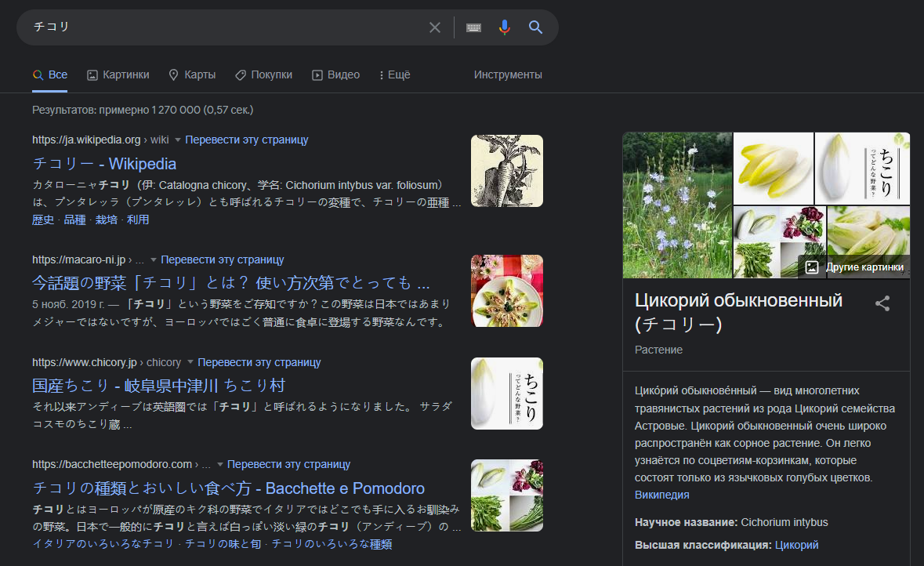
Task: Translate the bacchetteepomodoro.com page
Action: pyautogui.click(x=288, y=464)
